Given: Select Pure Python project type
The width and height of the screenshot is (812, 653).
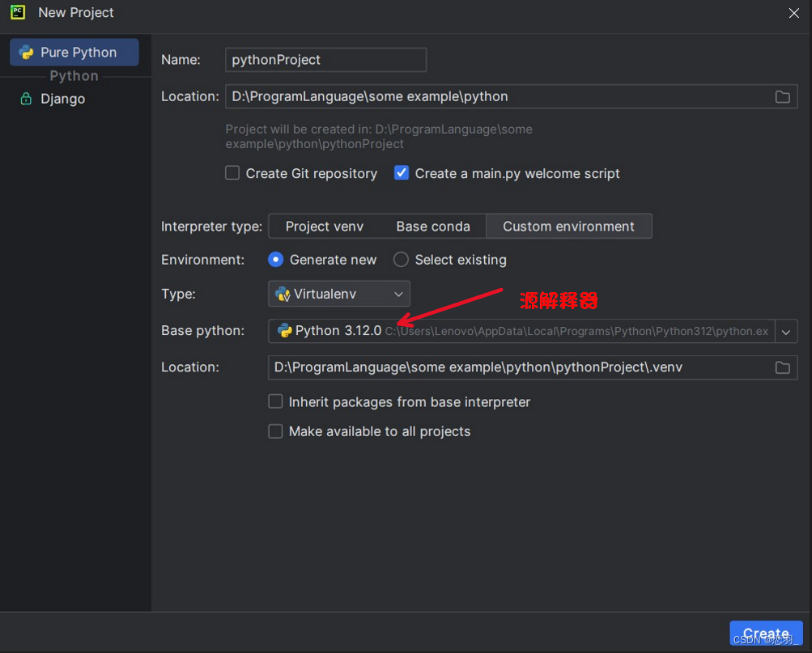Looking at the screenshot, I should 74,53.
